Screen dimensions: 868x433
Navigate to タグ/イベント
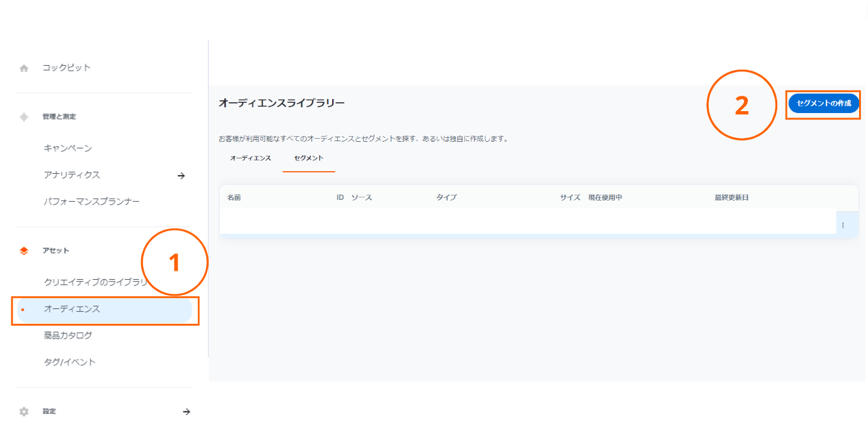click(x=70, y=362)
